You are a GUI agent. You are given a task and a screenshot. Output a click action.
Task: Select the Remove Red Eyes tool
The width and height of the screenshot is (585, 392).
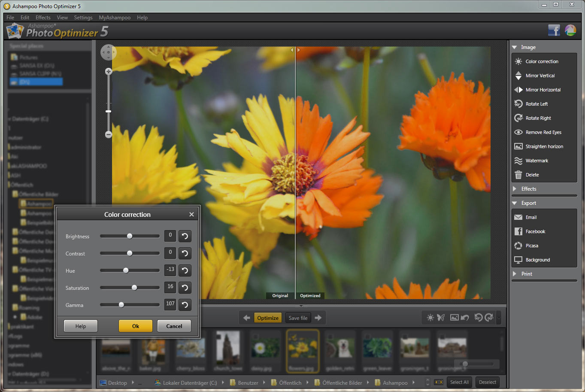tap(543, 132)
